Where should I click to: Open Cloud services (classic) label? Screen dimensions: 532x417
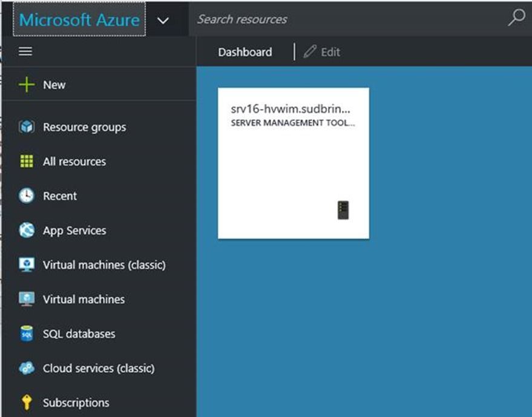point(99,368)
